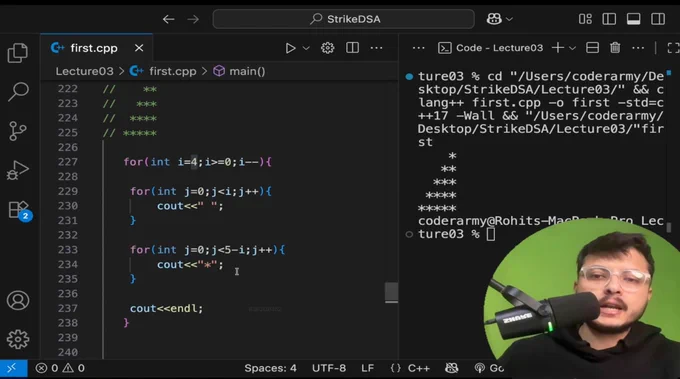Click Lecture03 in the breadcrumb
The height and width of the screenshot is (379, 680).
(84, 71)
